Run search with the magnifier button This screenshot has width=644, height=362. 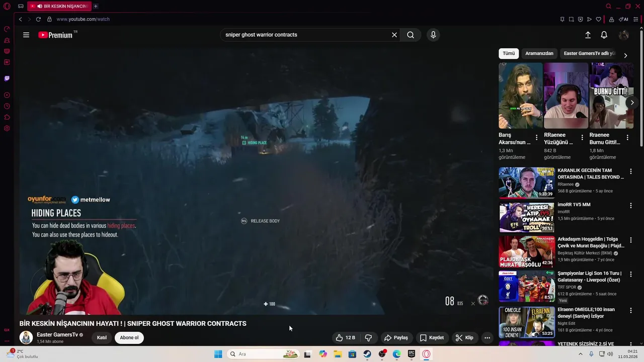(411, 35)
